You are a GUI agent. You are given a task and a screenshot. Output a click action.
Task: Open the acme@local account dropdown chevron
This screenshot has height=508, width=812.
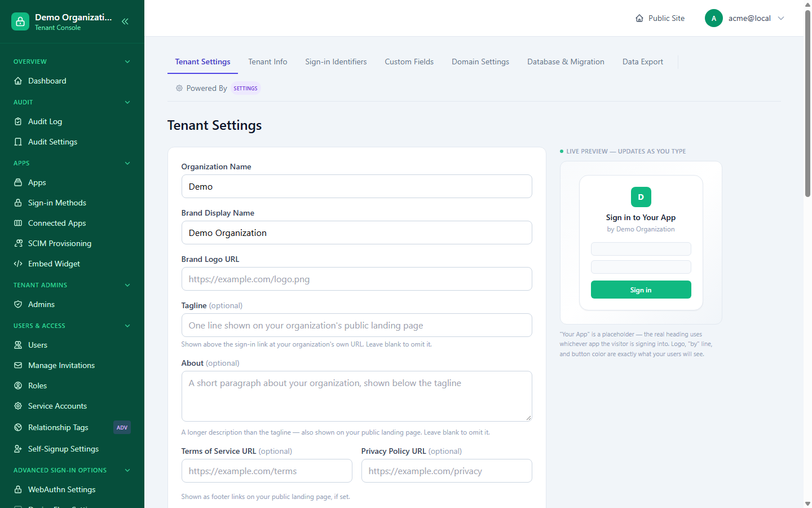pos(781,18)
